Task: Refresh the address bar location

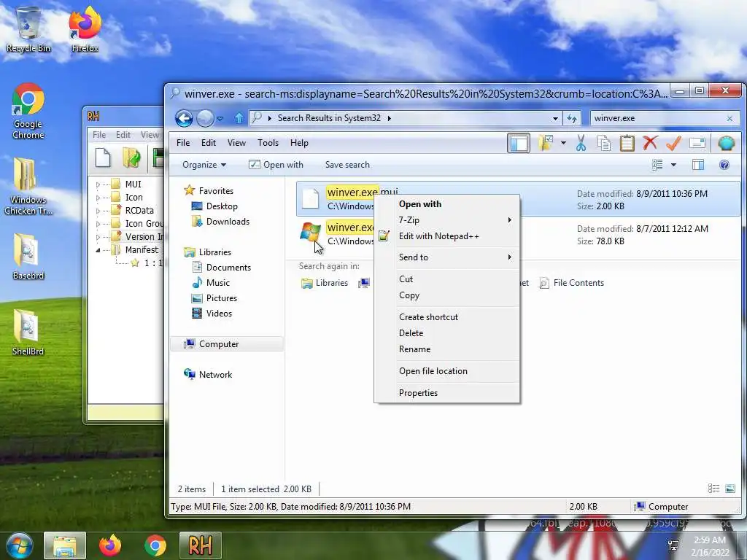Action: tap(572, 118)
